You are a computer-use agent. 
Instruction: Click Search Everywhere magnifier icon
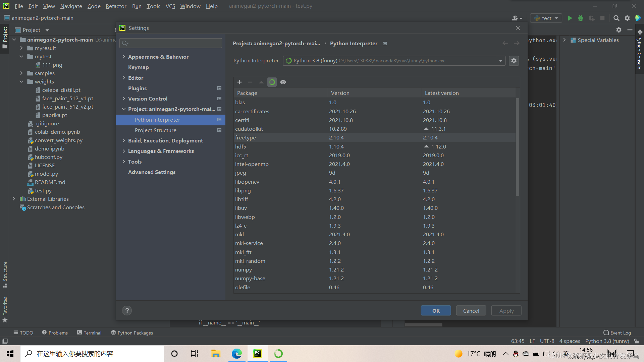point(616,18)
